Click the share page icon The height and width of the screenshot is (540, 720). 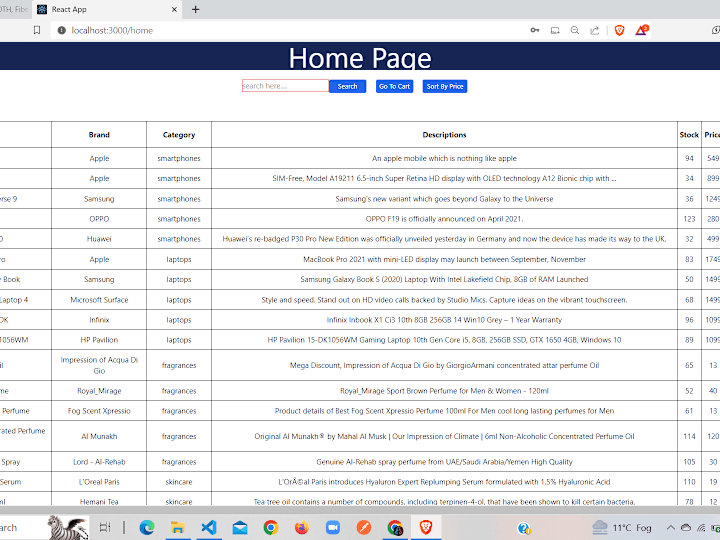pyautogui.click(x=595, y=31)
